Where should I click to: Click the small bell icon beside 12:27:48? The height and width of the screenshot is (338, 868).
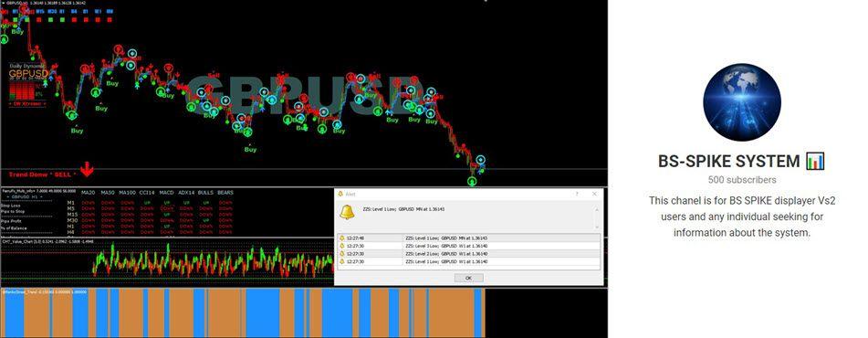click(342, 238)
